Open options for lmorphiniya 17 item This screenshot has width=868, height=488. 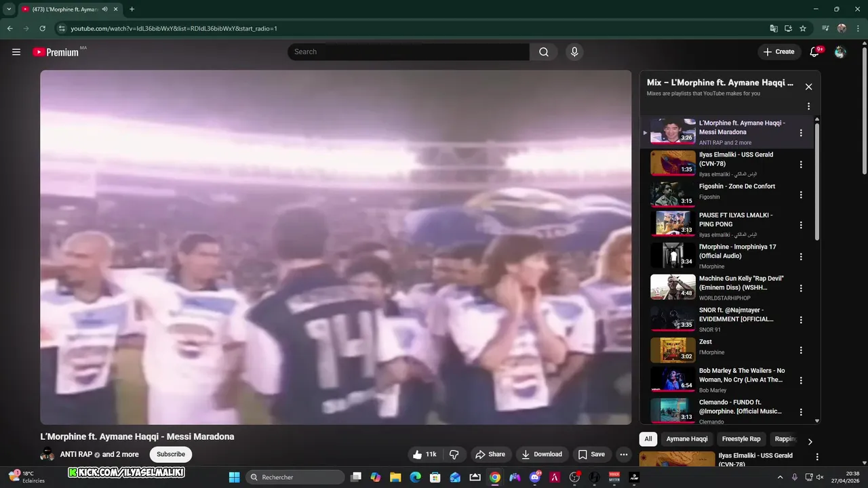point(801,257)
